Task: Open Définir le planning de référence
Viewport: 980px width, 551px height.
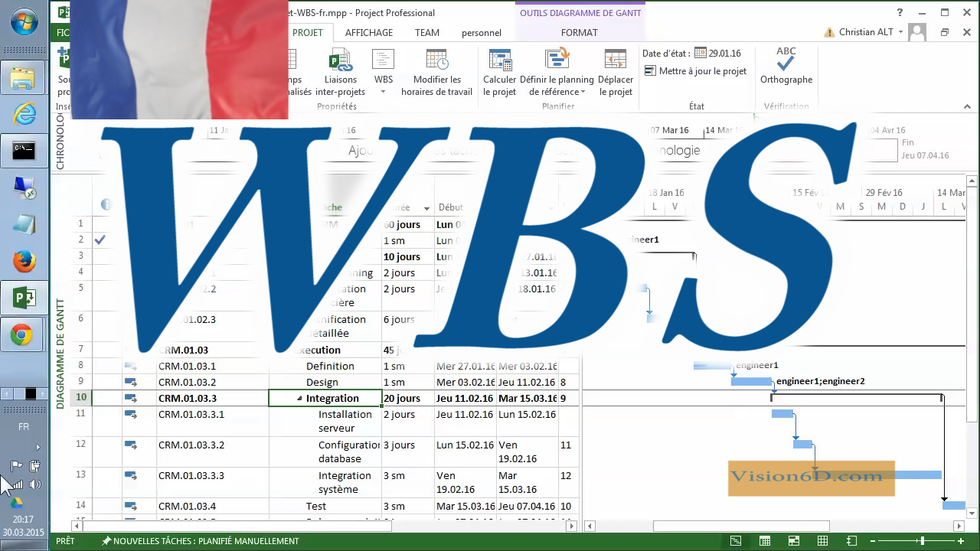Action: (x=557, y=73)
